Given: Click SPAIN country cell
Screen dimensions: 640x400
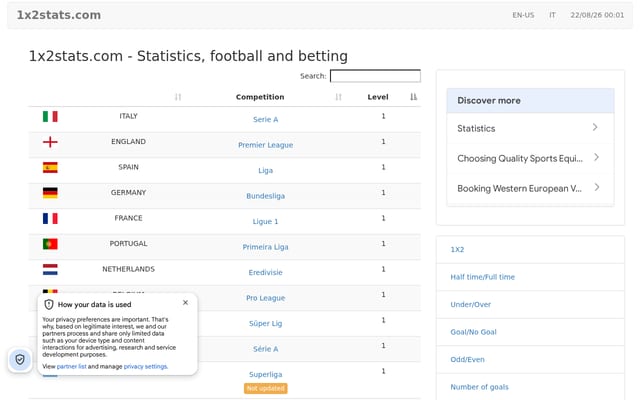Looking at the screenshot, I should [x=128, y=167].
